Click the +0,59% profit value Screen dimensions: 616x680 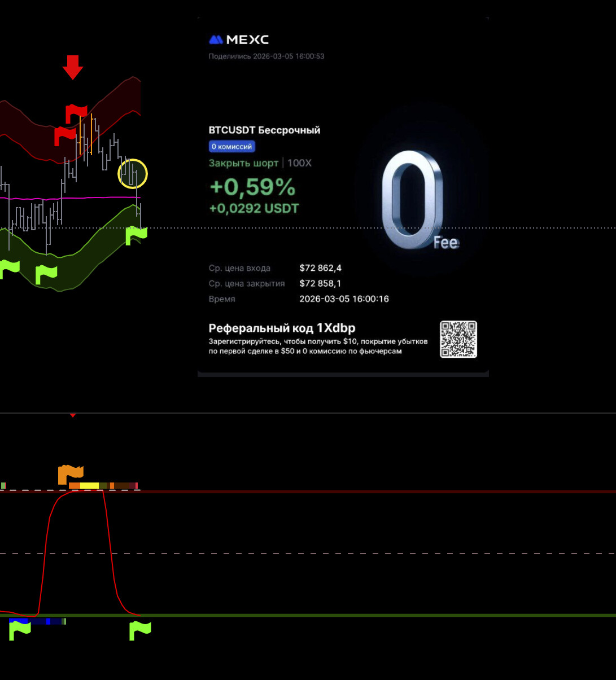[x=252, y=187]
